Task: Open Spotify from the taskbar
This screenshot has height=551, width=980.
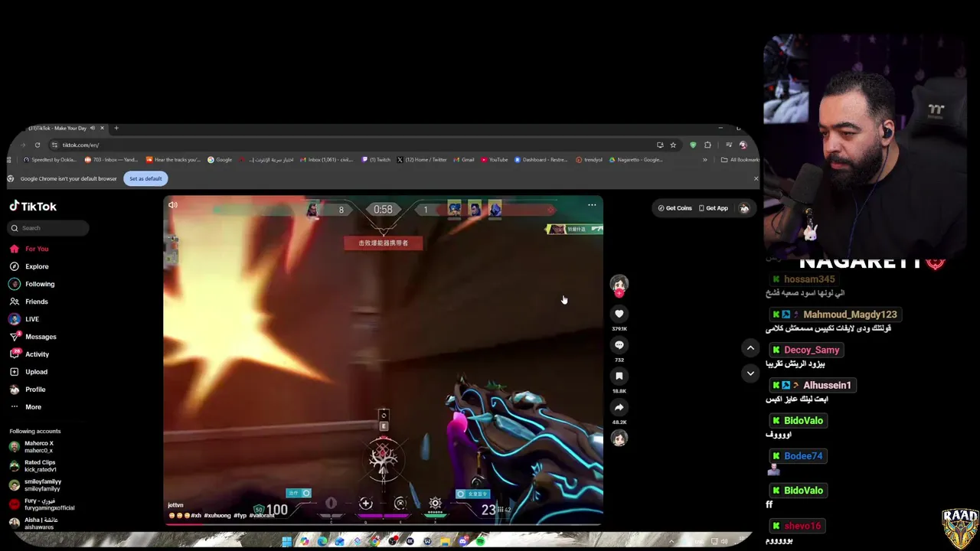Action: 480,541
